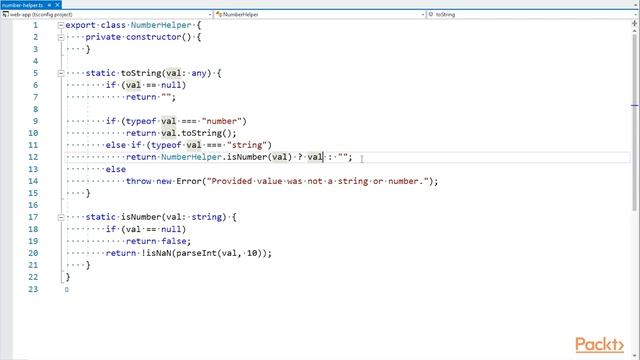Image resolution: width=640 pixels, height=360 pixels.
Task: Click 'val.toString();' on line 10
Action: [x=199, y=133]
